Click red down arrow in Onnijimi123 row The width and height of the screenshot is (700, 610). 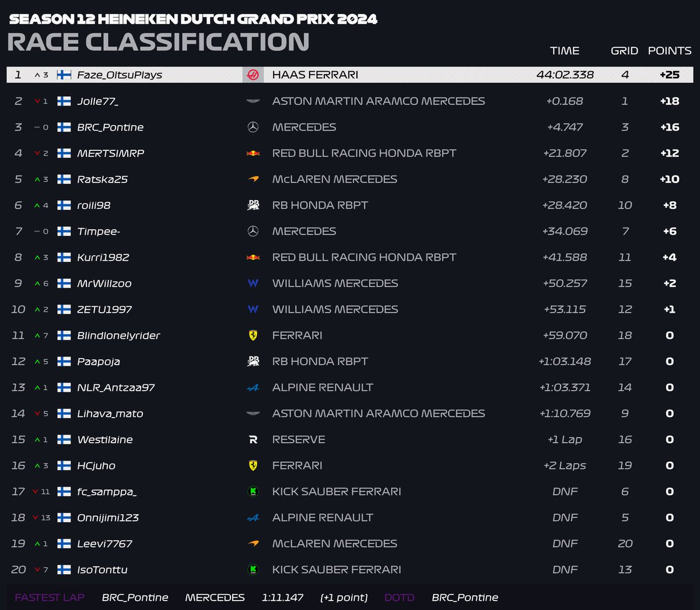pyautogui.click(x=36, y=518)
